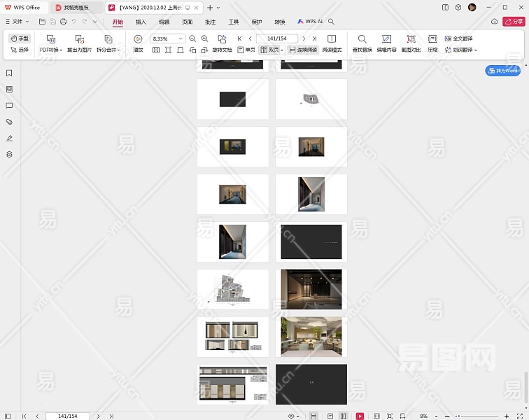Select the 手型 hand tool mode
Image resolution: width=529 pixels, height=420 pixels.
click(20, 38)
